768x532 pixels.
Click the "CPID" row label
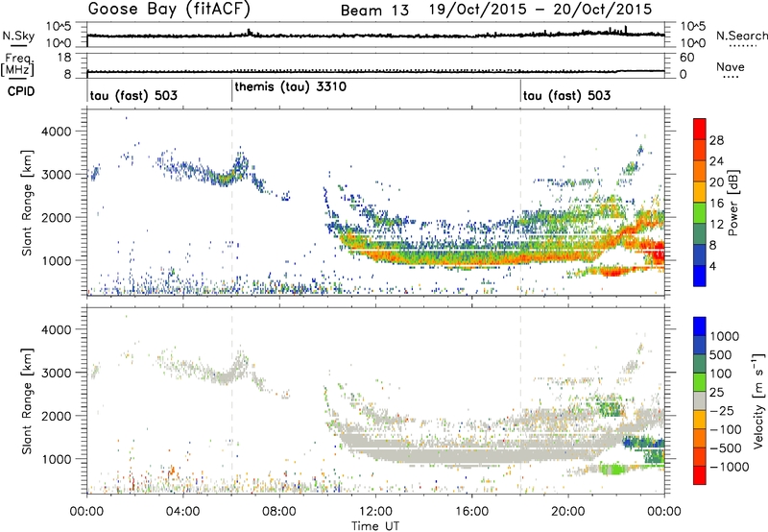point(21,91)
